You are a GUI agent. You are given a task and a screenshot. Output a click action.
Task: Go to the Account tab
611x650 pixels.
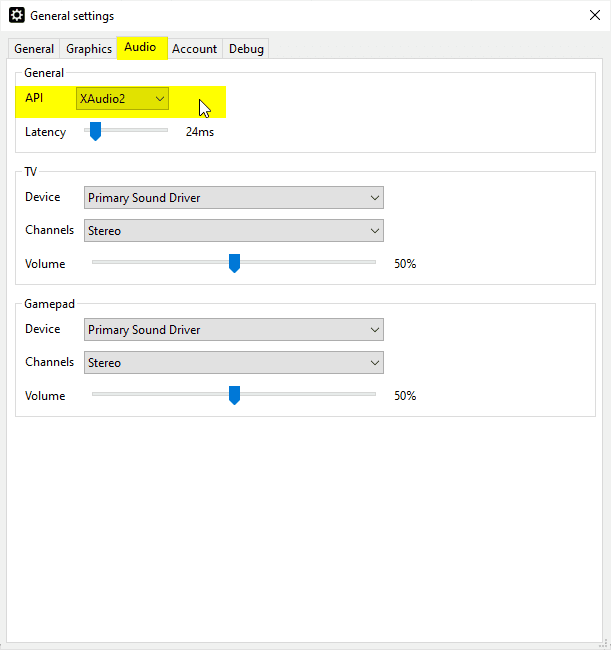pos(194,49)
